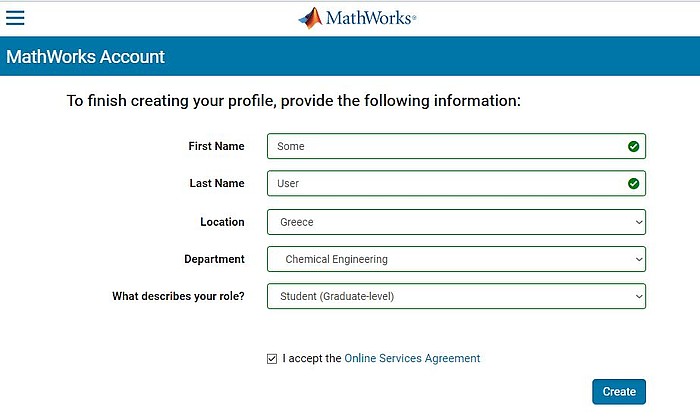Focus the Last Name input field

coord(445,184)
